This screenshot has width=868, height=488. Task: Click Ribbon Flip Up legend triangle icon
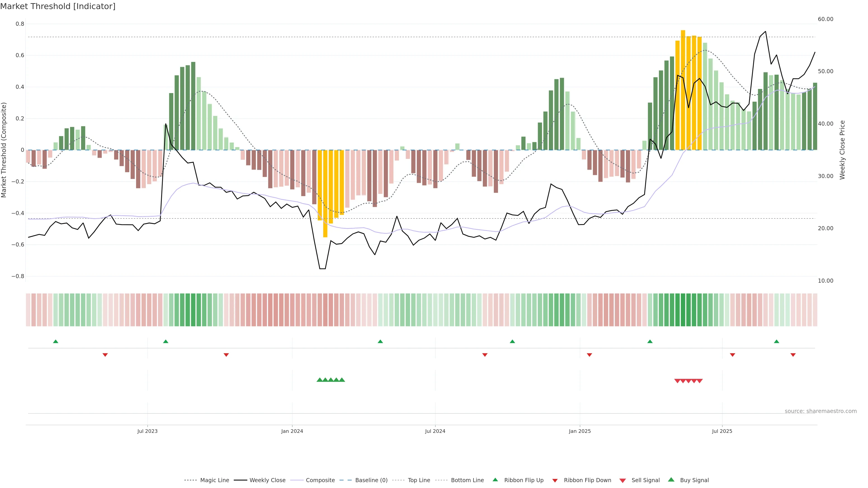pyautogui.click(x=495, y=480)
